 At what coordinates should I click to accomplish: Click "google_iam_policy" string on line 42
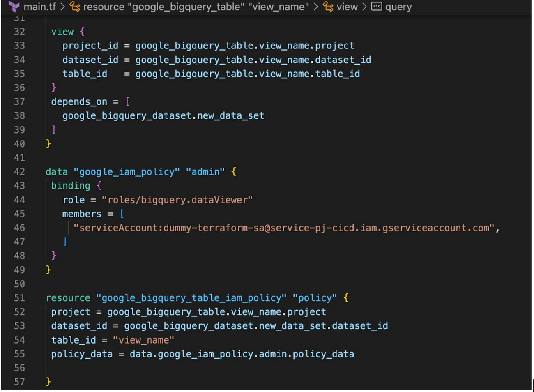127,172
